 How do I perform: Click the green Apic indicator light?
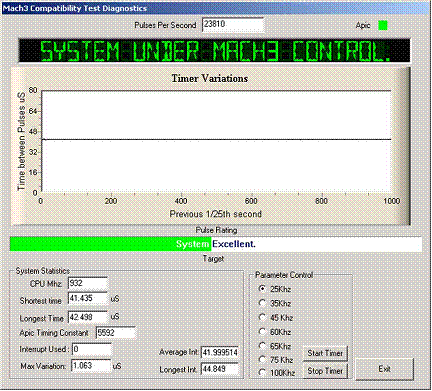(x=383, y=25)
